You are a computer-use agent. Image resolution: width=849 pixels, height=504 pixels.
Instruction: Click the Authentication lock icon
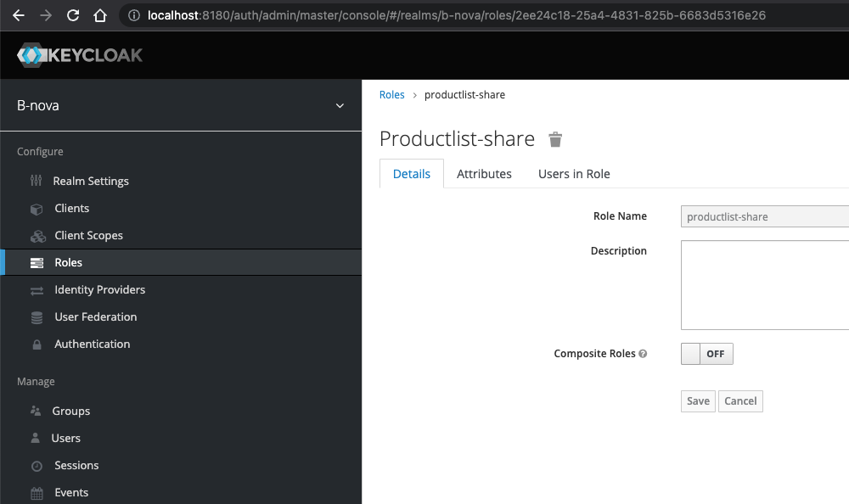(37, 344)
